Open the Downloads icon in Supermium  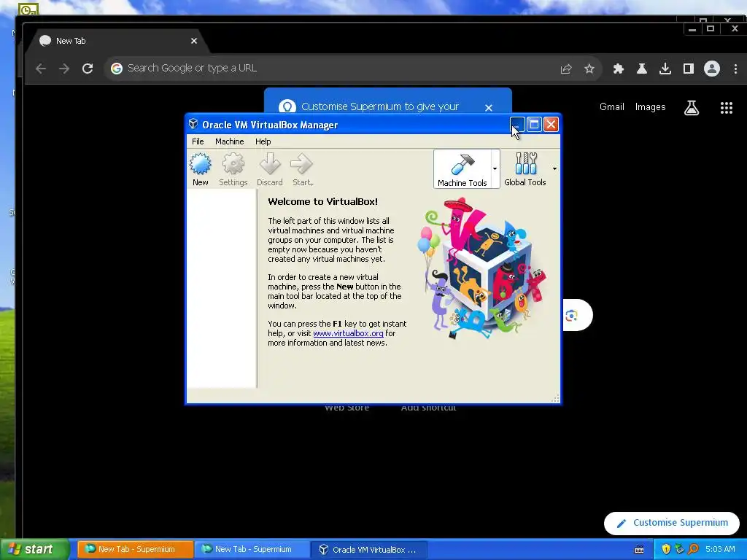tap(665, 69)
